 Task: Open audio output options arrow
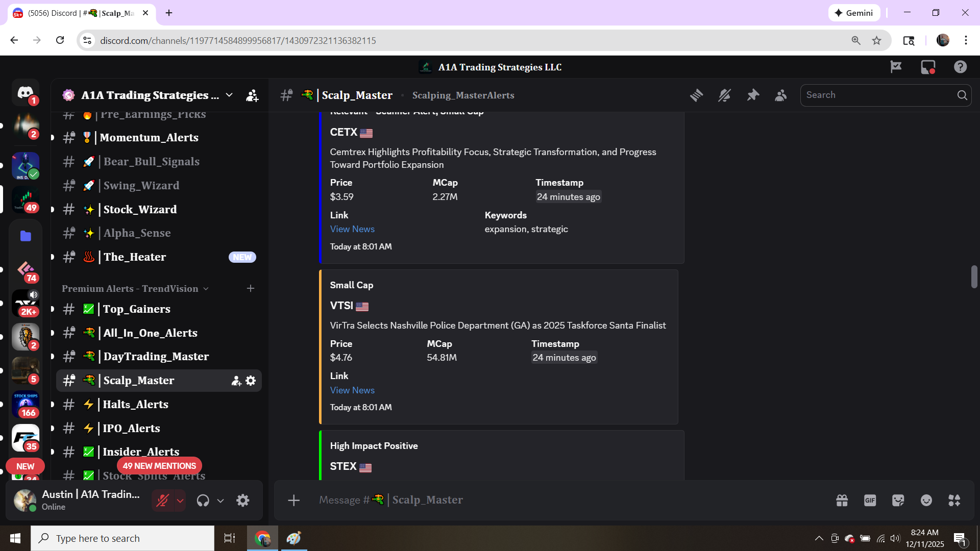pyautogui.click(x=220, y=500)
